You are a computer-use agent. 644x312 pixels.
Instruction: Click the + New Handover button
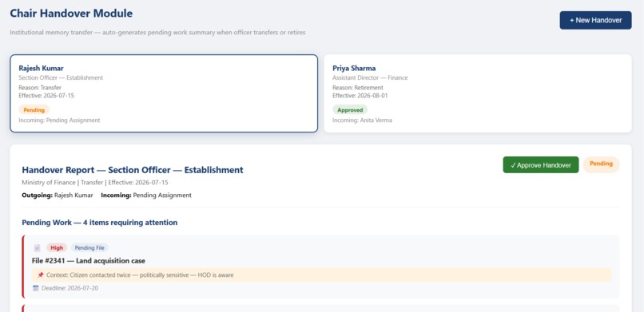(595, 20)
